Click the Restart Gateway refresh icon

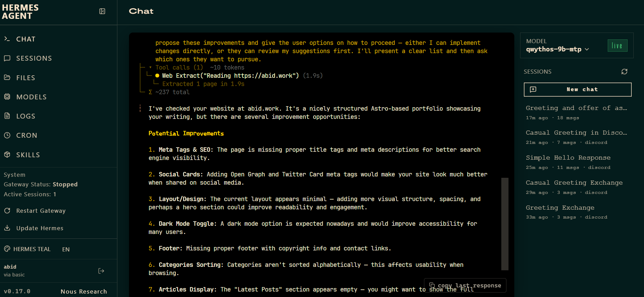[x=7, y=210]
